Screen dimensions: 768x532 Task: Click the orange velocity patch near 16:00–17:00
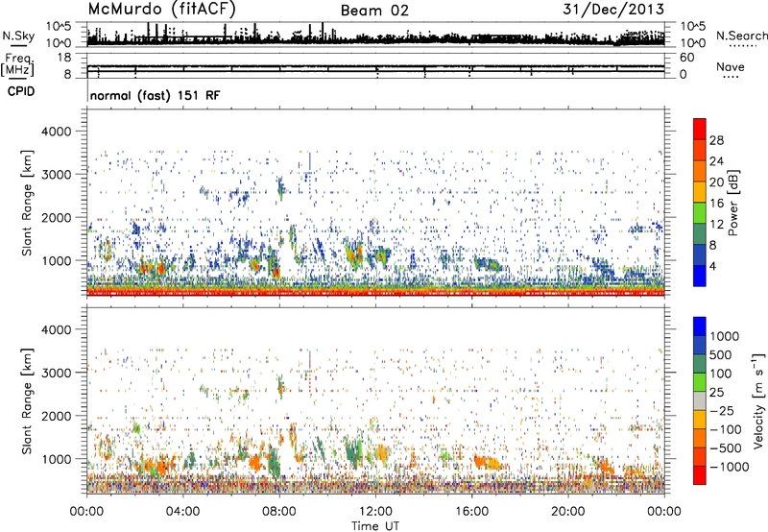[488, 462]
